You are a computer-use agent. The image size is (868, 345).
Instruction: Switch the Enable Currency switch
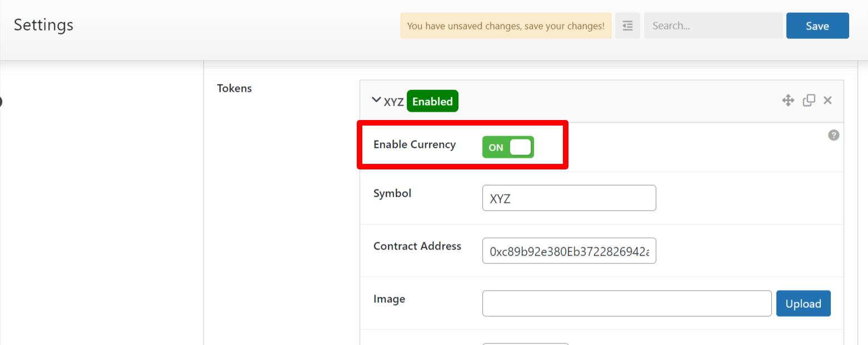click(x=507, y=147)
